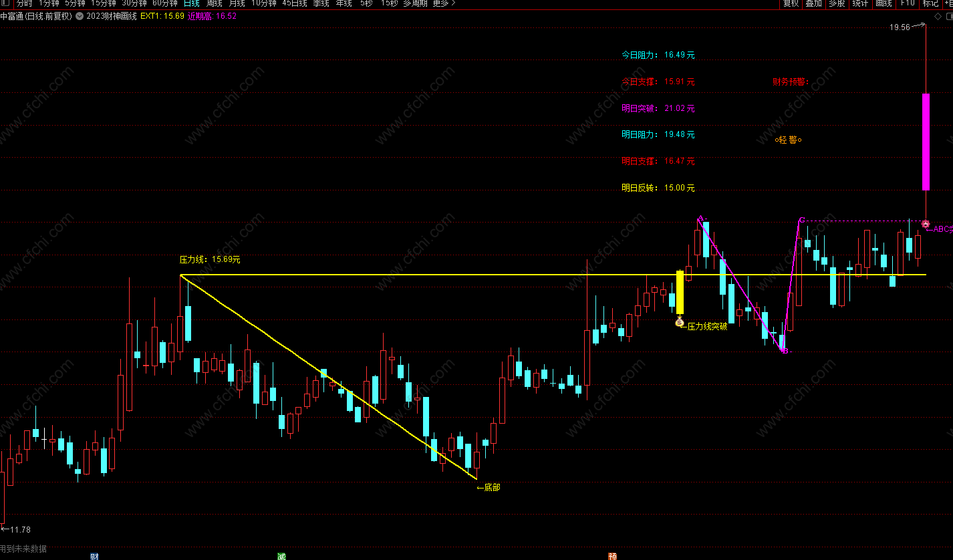Switch to the 月线 monthly tab

coord(237,3)
